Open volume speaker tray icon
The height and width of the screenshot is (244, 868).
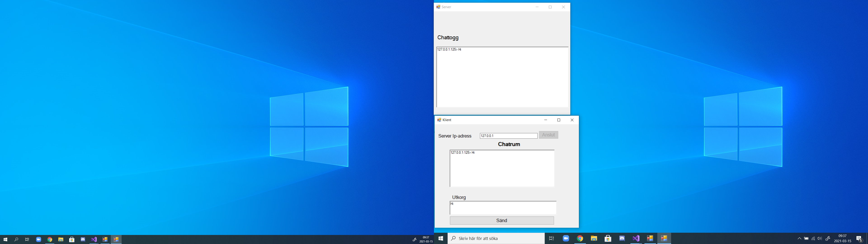[820, 238]
